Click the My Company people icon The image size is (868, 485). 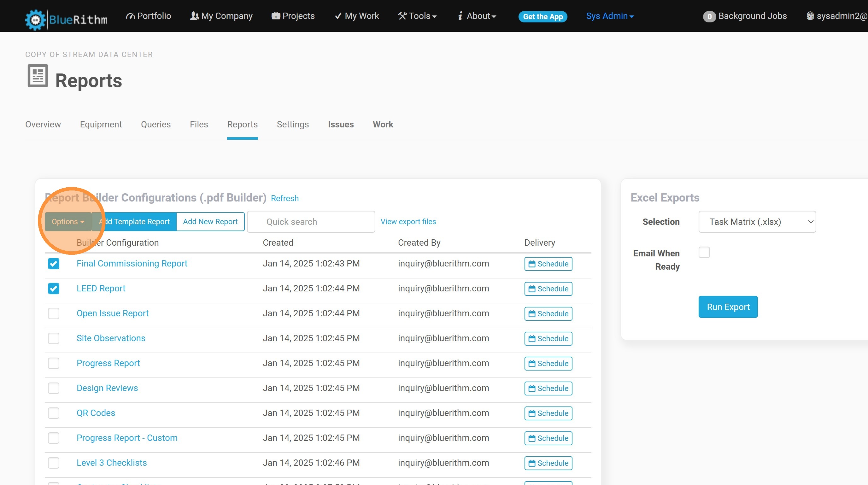pos(194,16)
